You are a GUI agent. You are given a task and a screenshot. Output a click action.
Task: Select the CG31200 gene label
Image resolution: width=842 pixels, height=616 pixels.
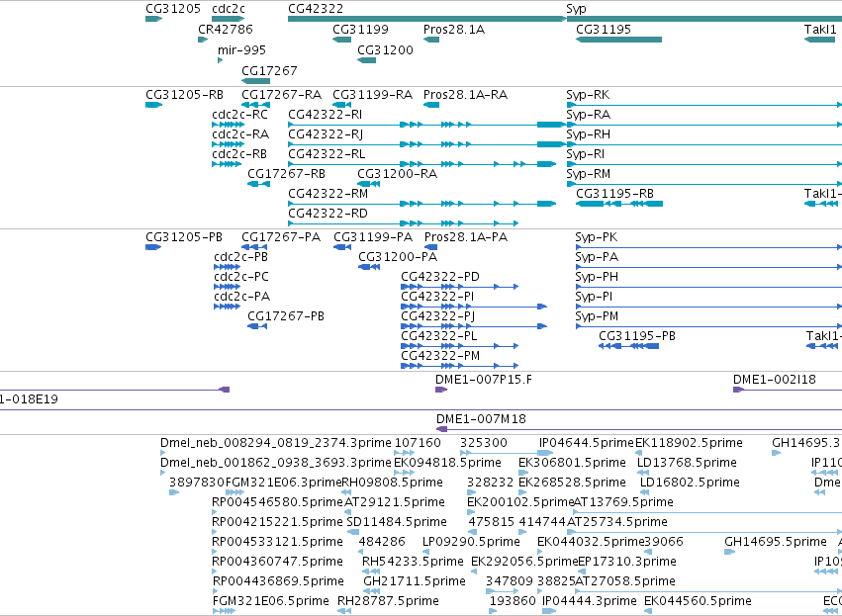click(x=386, y=49)
